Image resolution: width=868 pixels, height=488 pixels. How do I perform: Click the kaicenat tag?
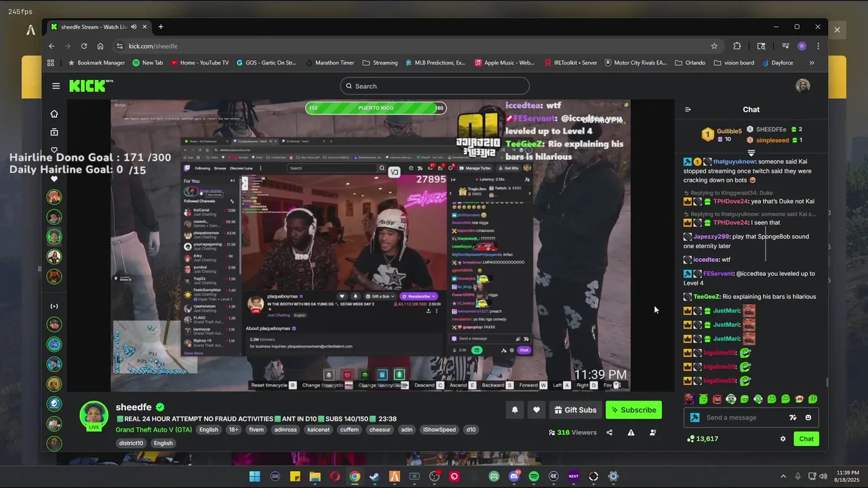click(x=318, y=430)
